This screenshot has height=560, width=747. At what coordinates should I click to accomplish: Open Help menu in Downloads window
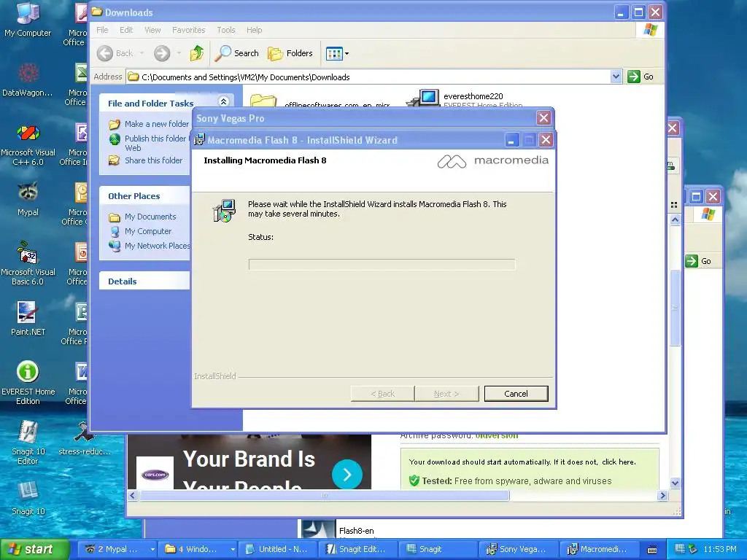click(254, 30)
